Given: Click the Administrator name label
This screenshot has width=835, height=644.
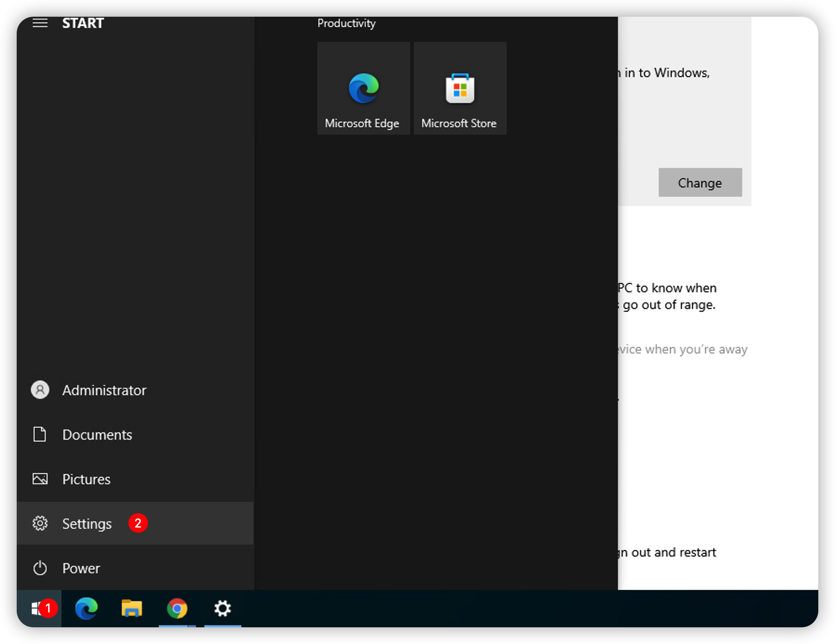Looking at the screenshot, I should tap(104, 390).
